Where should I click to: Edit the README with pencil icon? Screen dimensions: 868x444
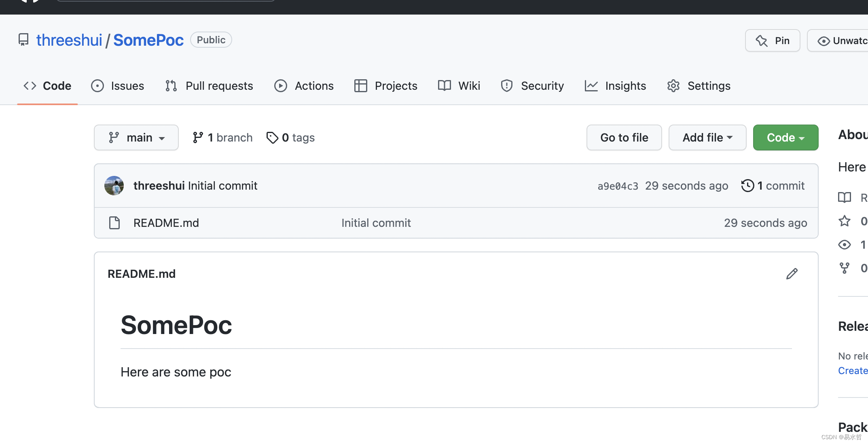[x=792, y=274]
